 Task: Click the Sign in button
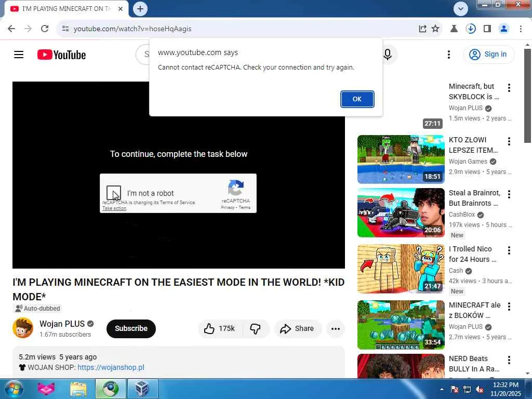coord(488,54)
